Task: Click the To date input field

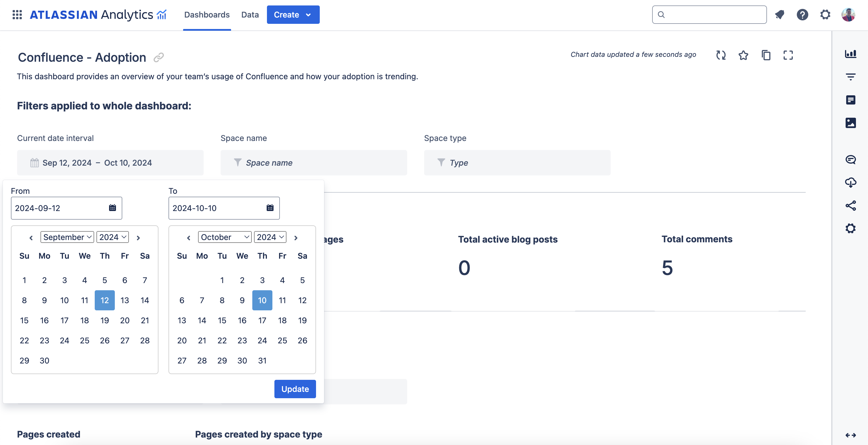Action: (224, 208)
